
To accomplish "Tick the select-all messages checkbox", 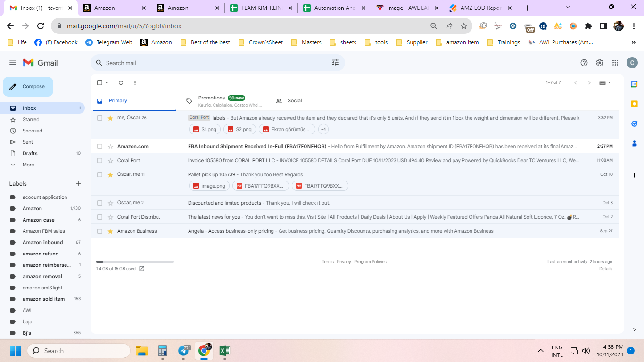I will (99, 82).
